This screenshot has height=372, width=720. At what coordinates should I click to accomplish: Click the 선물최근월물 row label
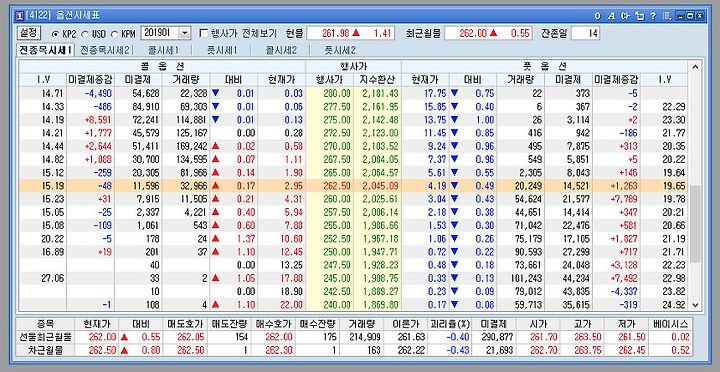point(44,337)
